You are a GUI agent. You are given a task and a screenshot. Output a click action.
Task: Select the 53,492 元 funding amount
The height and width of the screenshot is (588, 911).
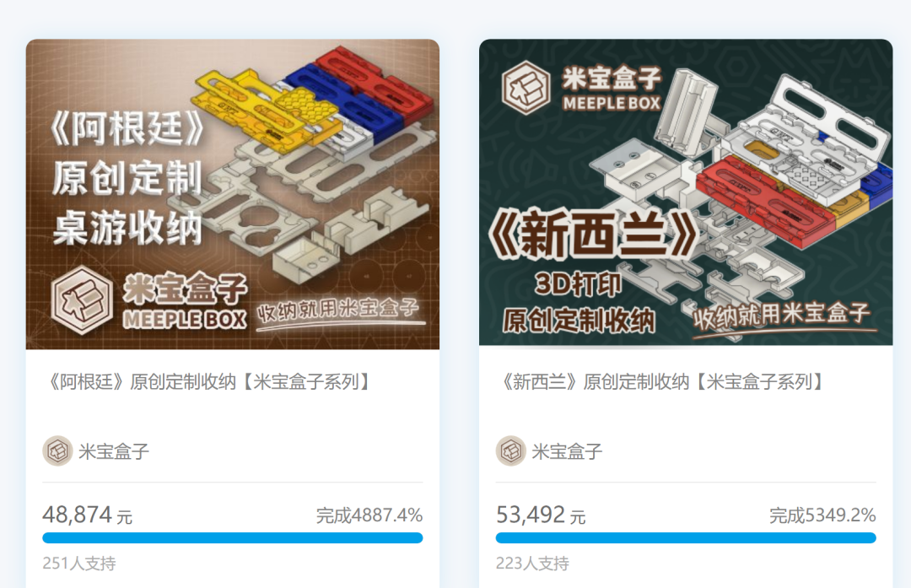(x=541, y=515)
